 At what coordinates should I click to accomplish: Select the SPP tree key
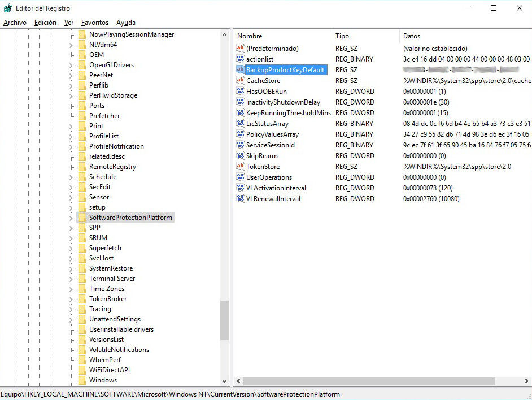(x=95, y=228)
